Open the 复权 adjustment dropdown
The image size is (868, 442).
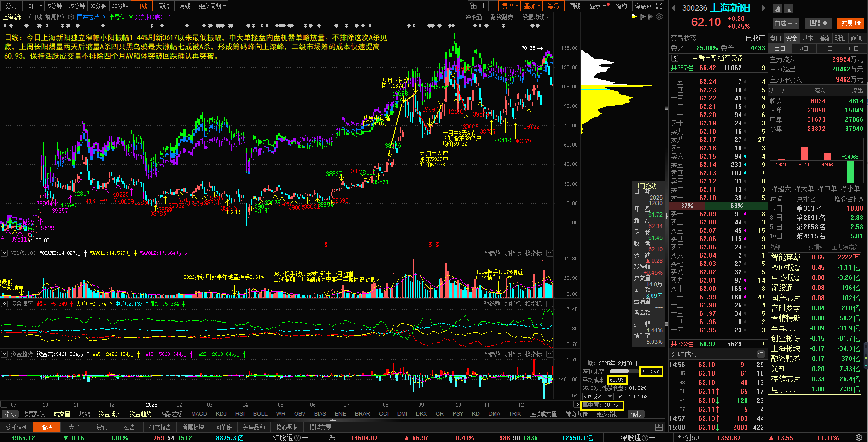tap(510, 6)
